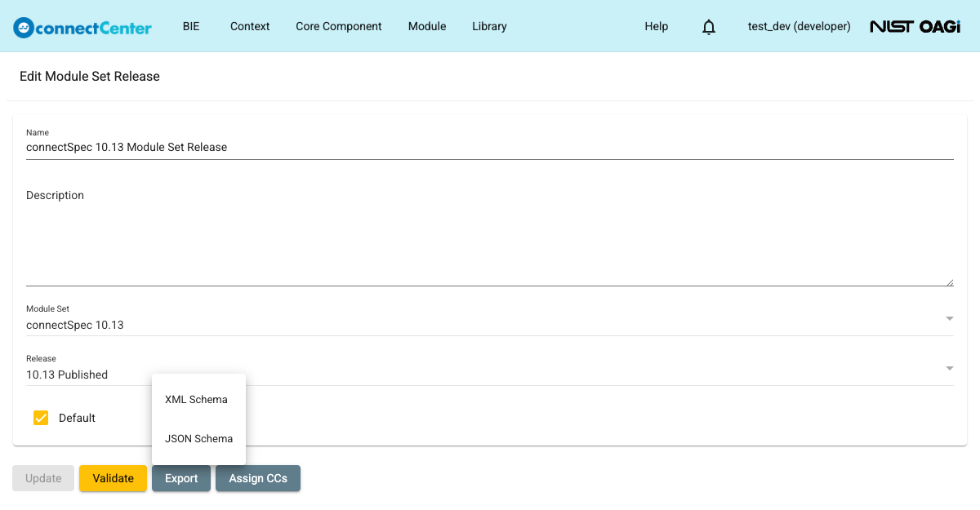
Task: Focus the Name input field
Action: click(490, 148)
